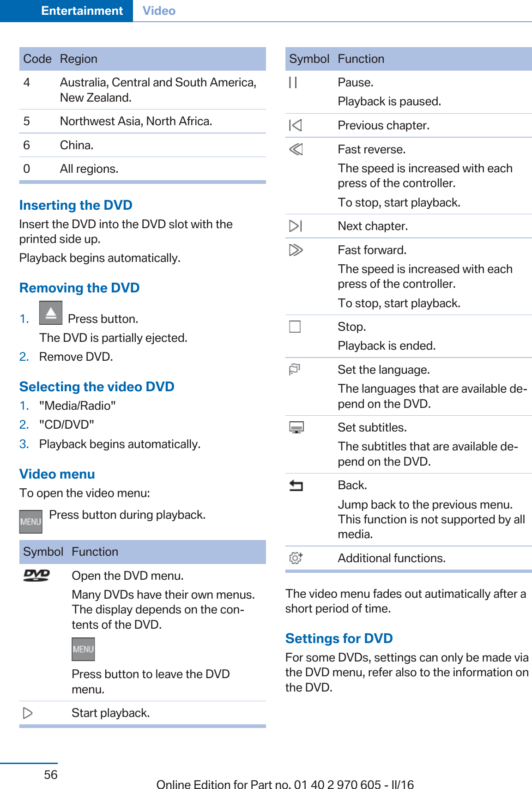
Task: Click the Pause symbol
Action: [293, 82]
